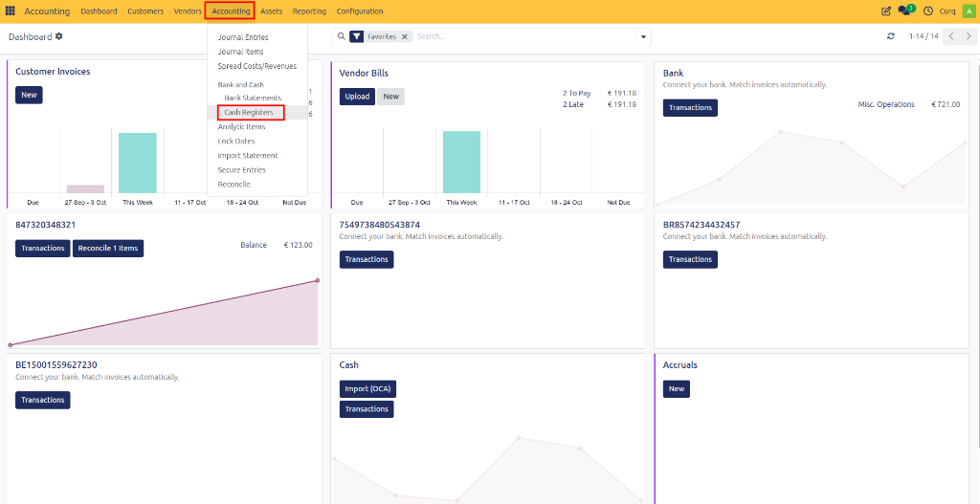Screen dimensions: 980x504
Task: Open Customer Invoices card title
Action: click(x=53, y=72)
